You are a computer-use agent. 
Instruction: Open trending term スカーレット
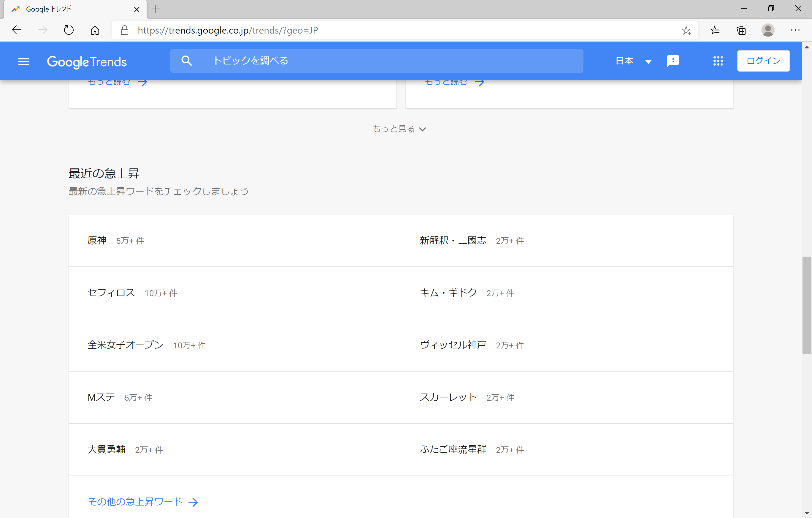pyautogui.click(x=448, y=397)
